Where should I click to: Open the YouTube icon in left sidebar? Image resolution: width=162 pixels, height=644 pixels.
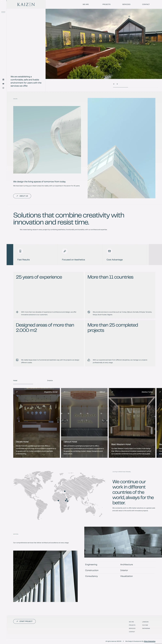(x=3, y=84)
